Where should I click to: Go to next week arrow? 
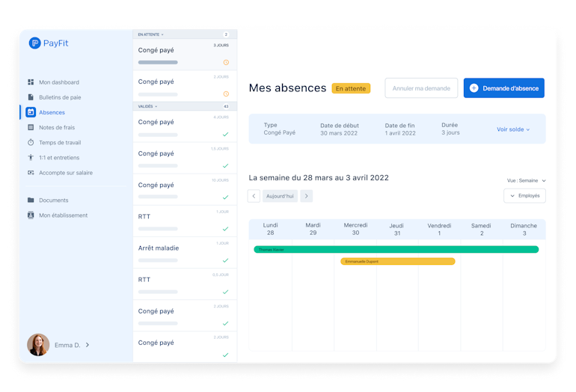(307, 196)
